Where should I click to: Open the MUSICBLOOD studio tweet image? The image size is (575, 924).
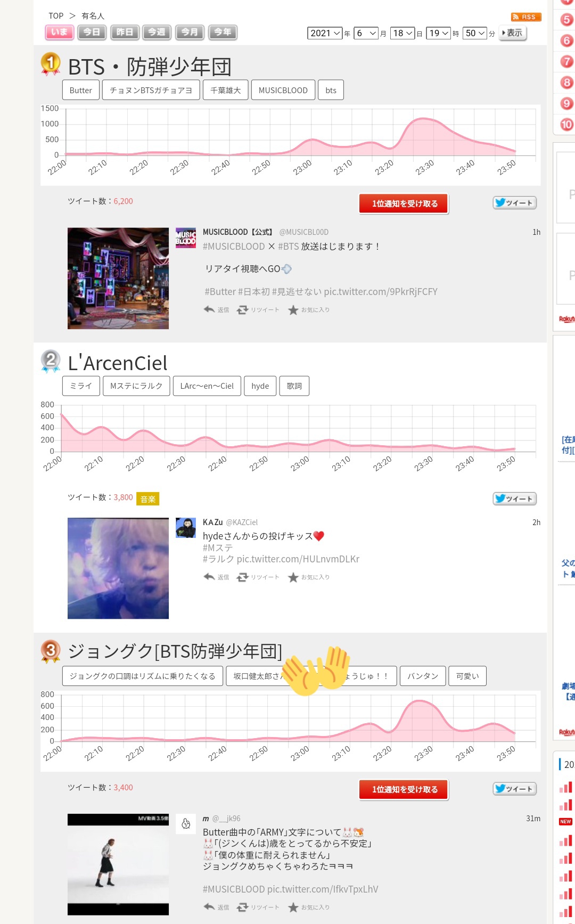pos(118,279)
